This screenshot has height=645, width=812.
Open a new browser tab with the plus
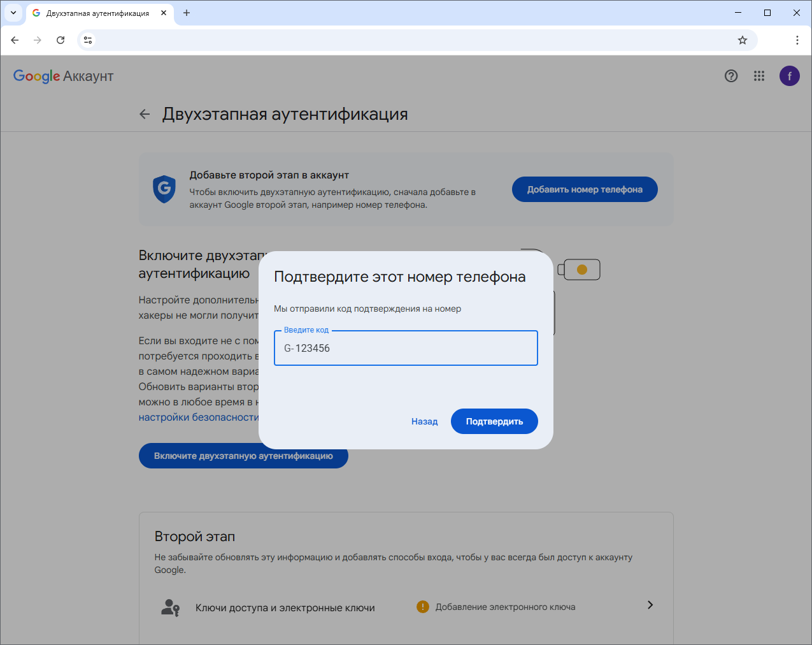click(187, 13)
